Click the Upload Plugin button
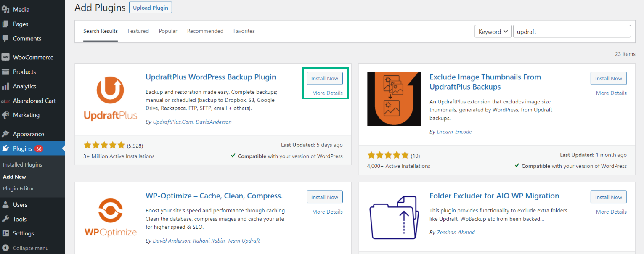Image resolution: width=644 pixels, height=254 pixels. click(x=150, y=7)
